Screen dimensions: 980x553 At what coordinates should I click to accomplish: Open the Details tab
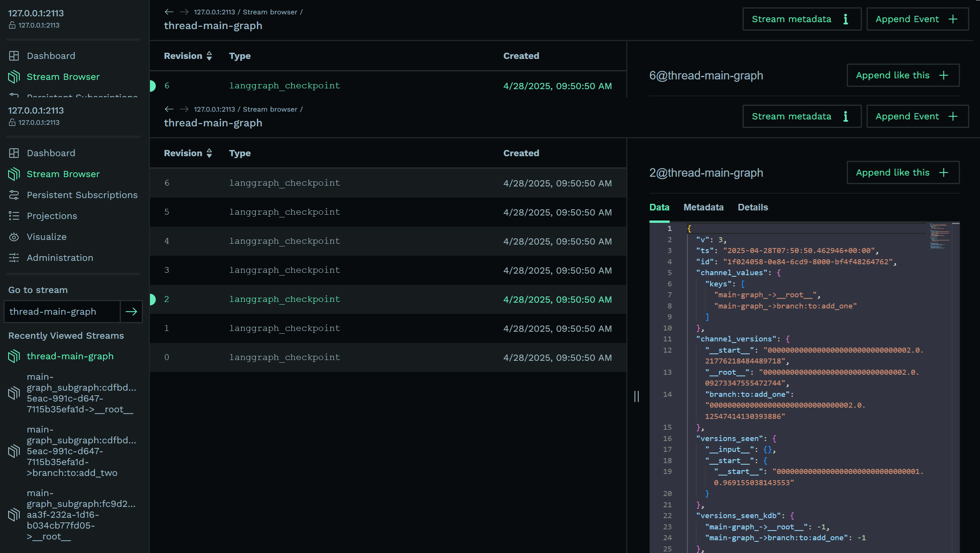[752, 207]
